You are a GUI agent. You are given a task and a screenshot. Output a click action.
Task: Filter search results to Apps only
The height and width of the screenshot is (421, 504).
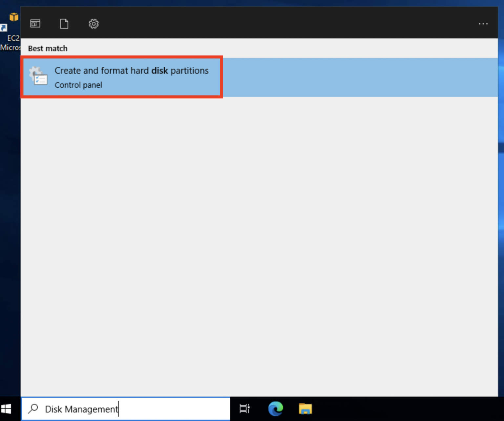pos(35,23)
